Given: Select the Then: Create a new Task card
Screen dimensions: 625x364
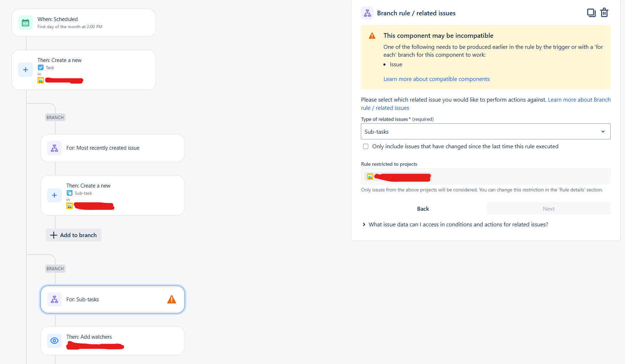Looking at the screenshot, I should tap(84, 70).
